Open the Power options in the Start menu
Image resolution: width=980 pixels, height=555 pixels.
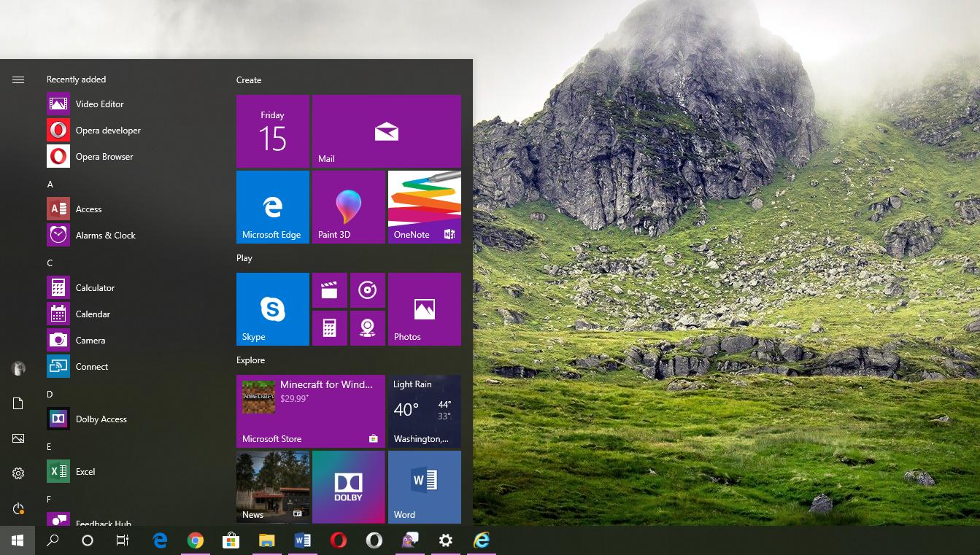[x=18, y=508]
